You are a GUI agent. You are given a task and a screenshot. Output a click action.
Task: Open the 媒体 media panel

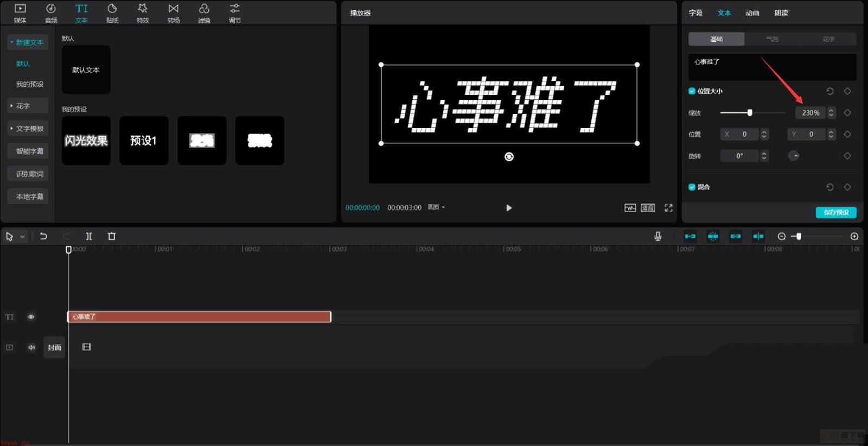pos(20,13)
